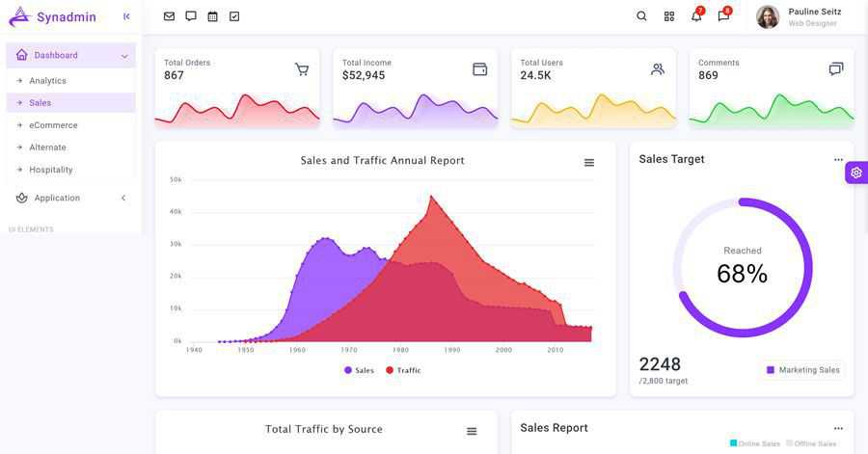Toggle the Traffic series in chart legend
The image size is (868, 454).
click(x=403, y=370)
